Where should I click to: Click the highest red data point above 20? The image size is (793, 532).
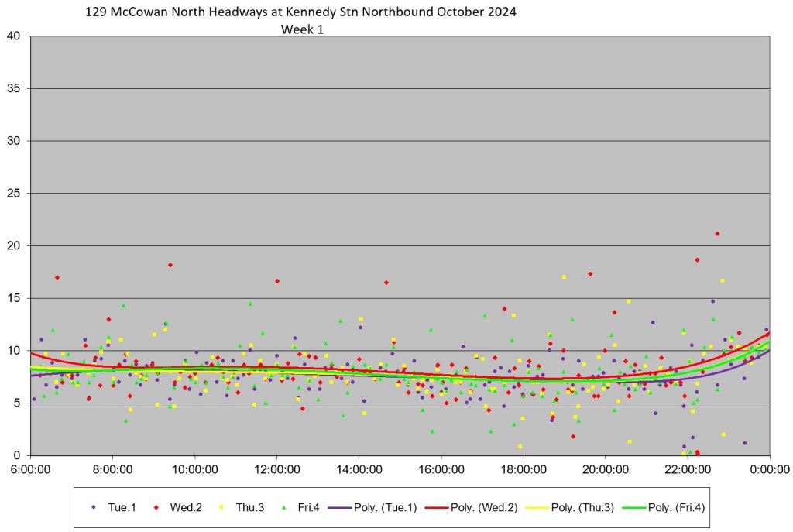[x=717, y=233]
